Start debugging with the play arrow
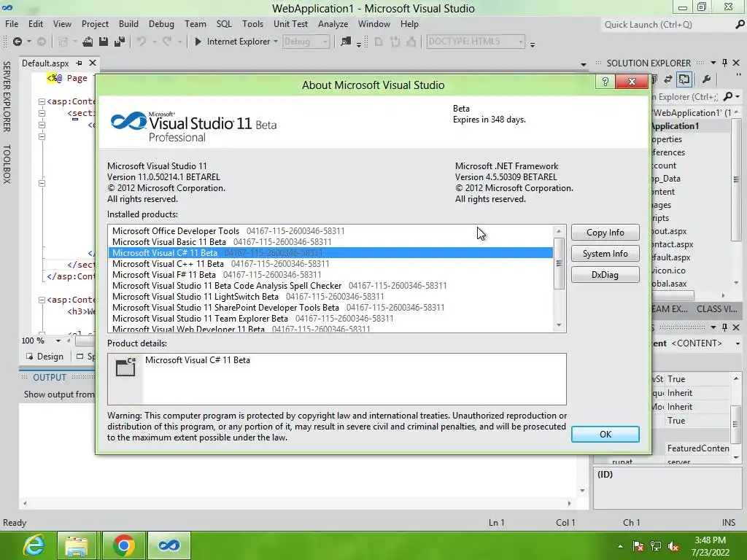 pyautogui.click(x=198, y=42)
